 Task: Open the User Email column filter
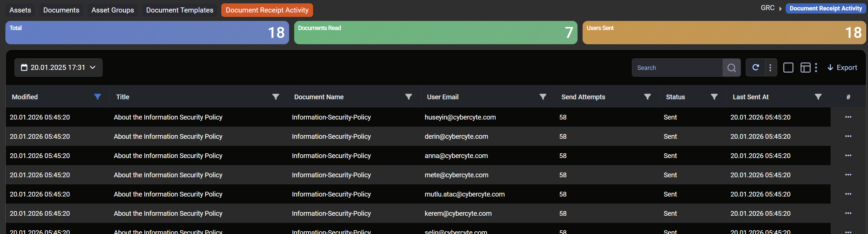tap(543, 97)
